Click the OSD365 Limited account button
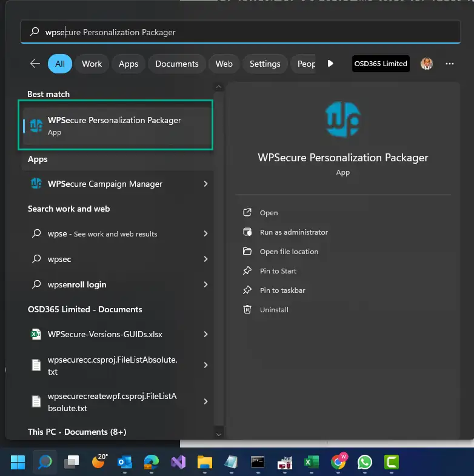The image size is (474, 476). [381, 64]
